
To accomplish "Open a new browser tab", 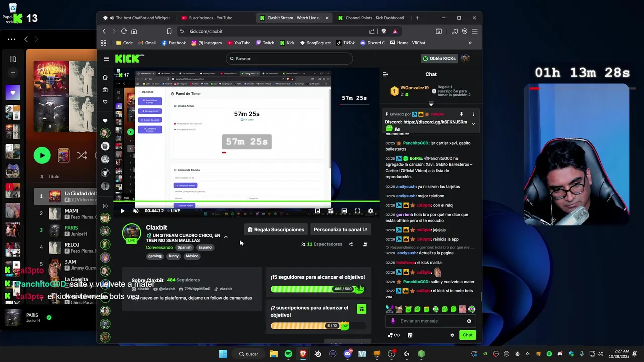I will pos(417,18).
